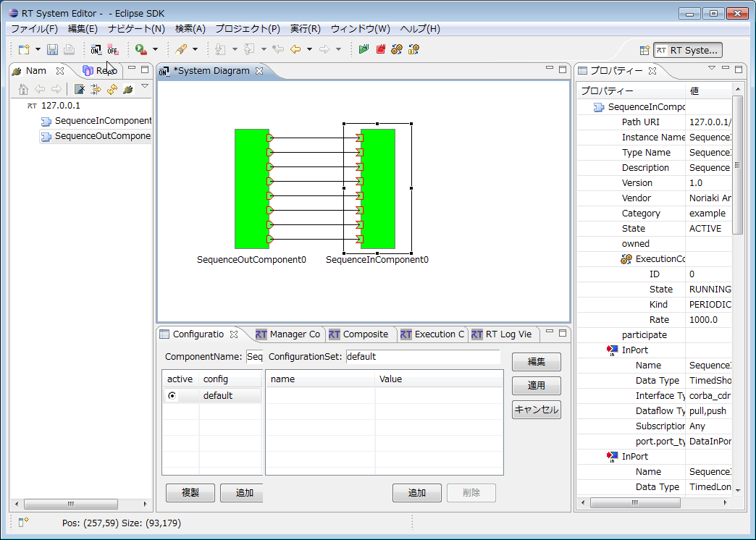The image size is (756, 540).
Task: Click the red All Deactivate icon
Action: click(381, 49)
